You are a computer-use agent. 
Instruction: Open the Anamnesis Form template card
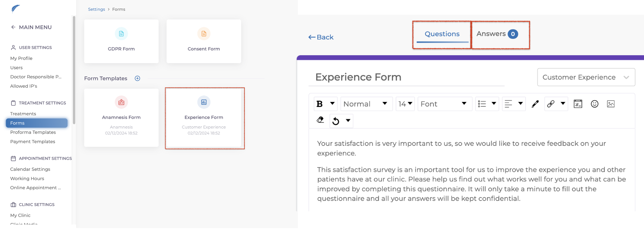click(x=121, y=118)
